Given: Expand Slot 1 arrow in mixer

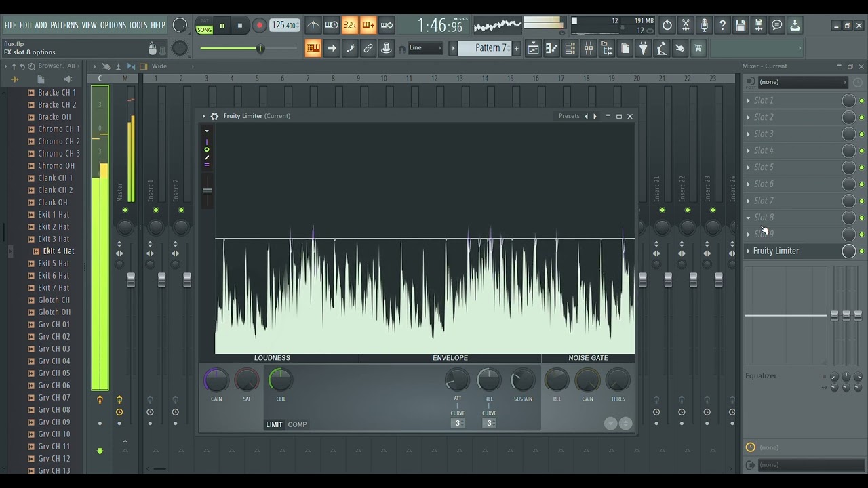Looking at the screenshot, I should click(749, 100).
